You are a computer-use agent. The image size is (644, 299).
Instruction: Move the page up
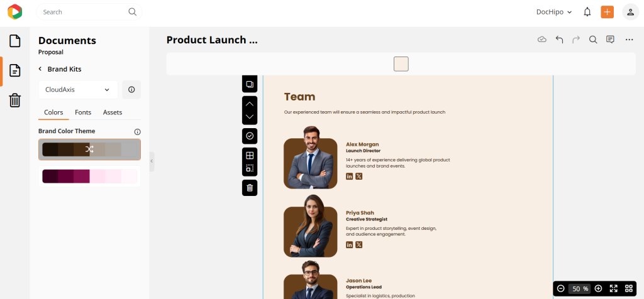coord(250,104)
